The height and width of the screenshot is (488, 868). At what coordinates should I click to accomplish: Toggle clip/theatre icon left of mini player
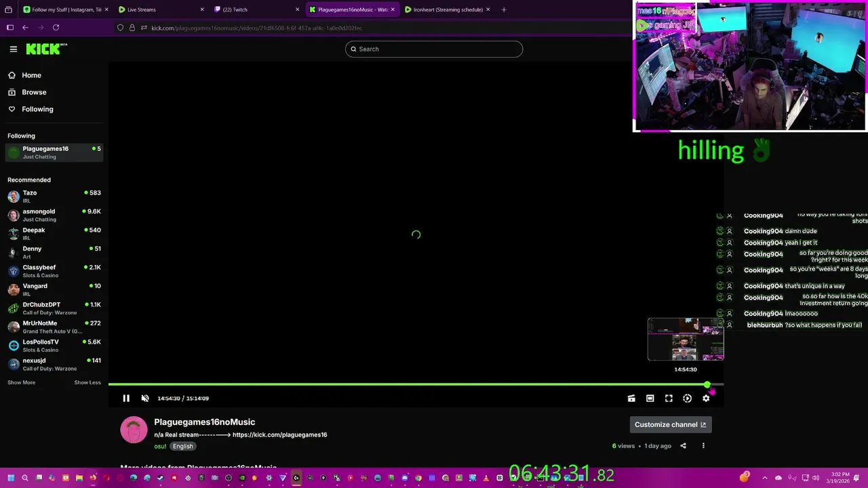[631, 399]
